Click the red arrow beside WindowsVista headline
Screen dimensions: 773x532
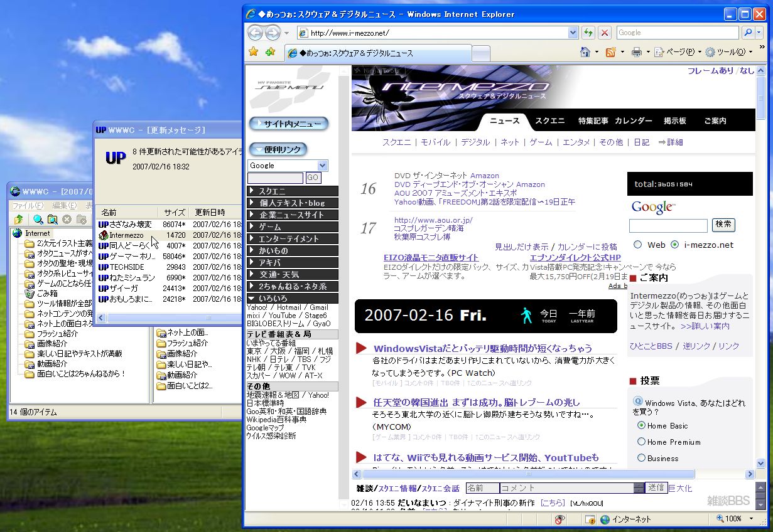(x=361, y=348)
